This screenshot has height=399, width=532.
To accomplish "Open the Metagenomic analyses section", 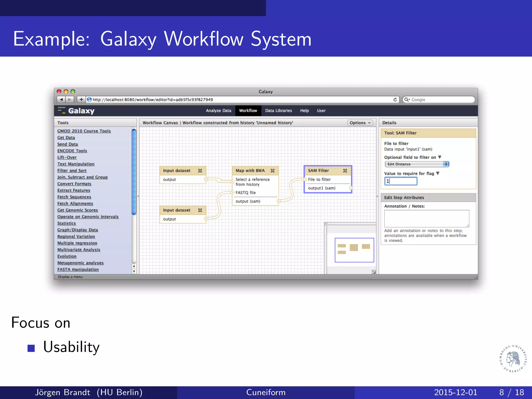I will pyautogui.click(x=81, y=263).
